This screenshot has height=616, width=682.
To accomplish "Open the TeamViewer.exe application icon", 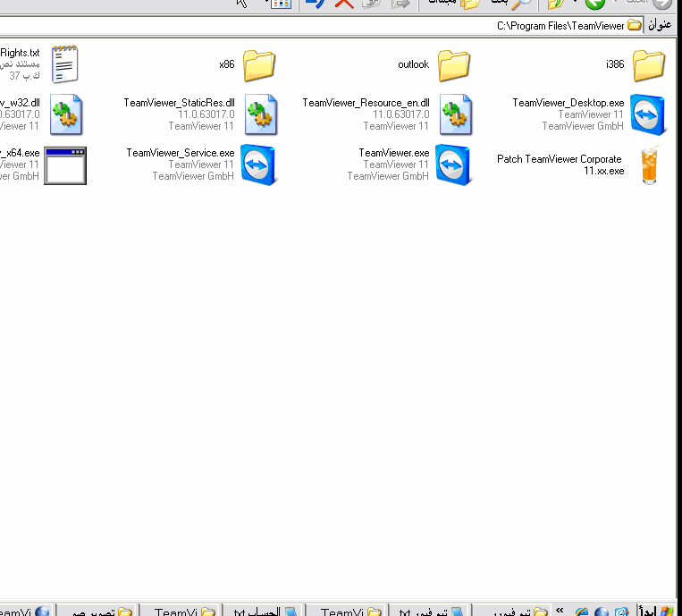I will point(453,165).
